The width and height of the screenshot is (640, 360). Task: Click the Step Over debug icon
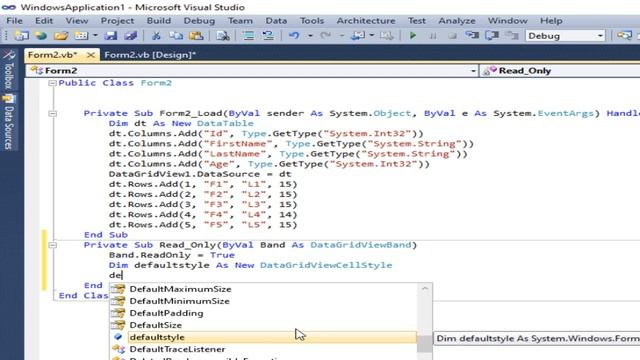492,36
